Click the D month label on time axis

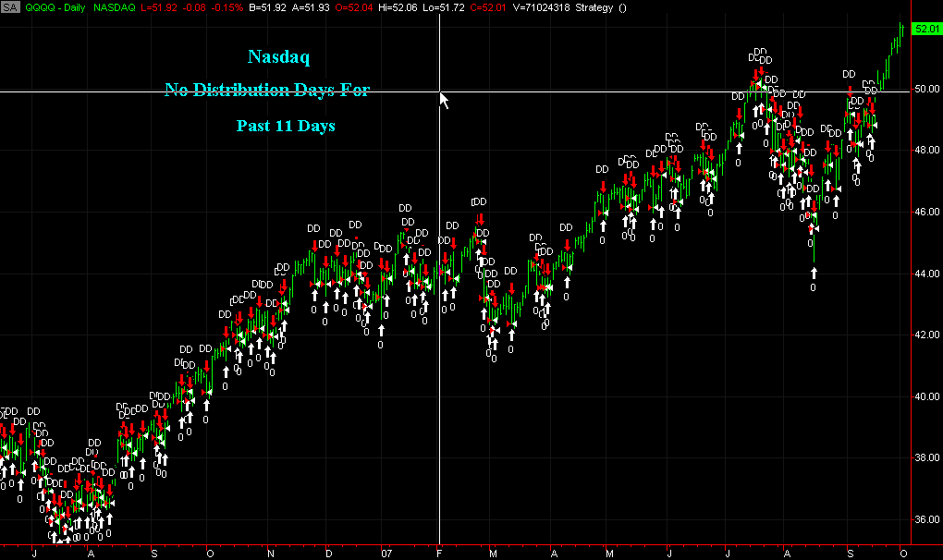(x=328, y=554)
